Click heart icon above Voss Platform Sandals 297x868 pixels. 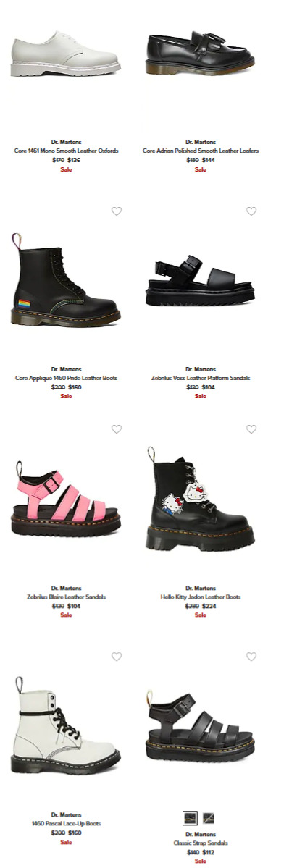click(251, 211)
